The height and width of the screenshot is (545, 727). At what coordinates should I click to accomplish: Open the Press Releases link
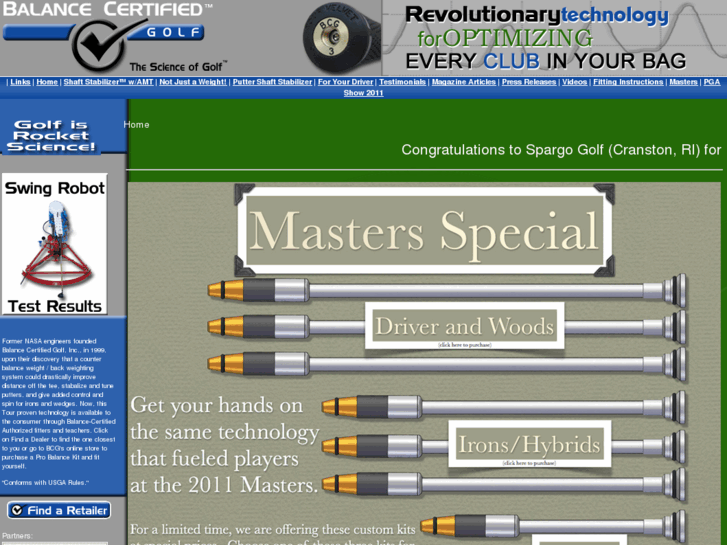tap(529, 82)
